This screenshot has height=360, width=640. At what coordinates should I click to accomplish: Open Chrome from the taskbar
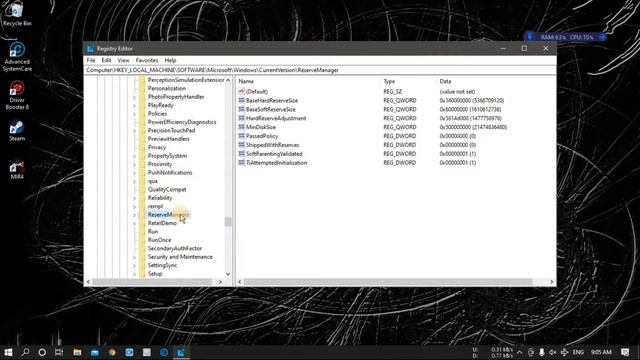point(112,352)
